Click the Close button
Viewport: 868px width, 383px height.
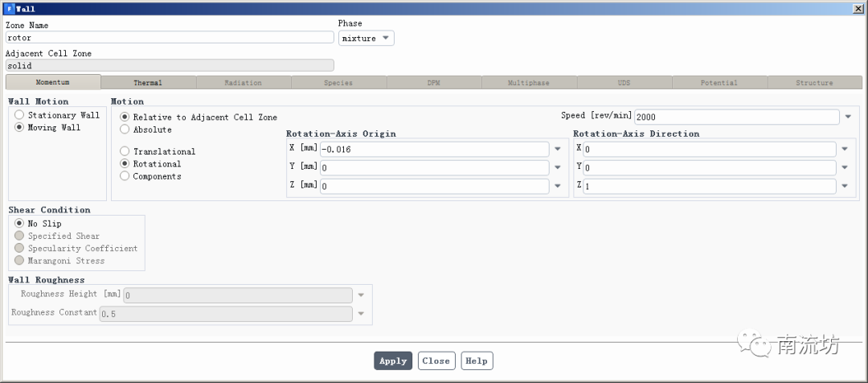pyautogui.click(x=436, y=360)
